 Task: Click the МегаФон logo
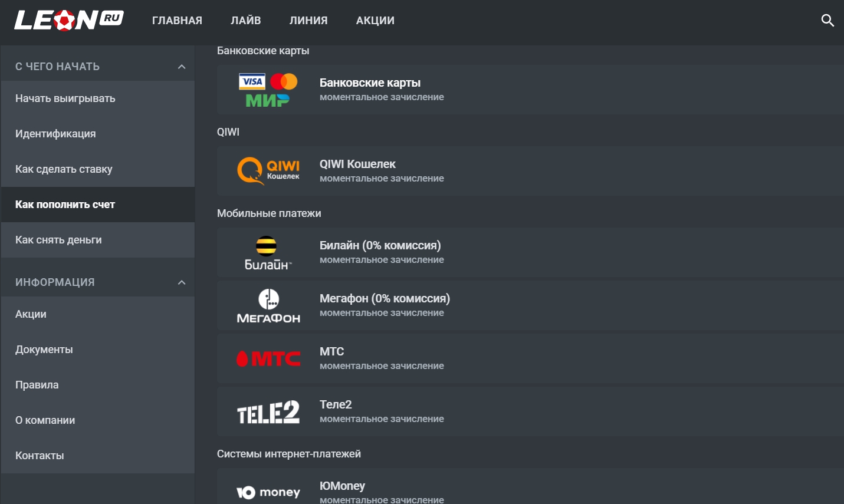click(x=268, y=306)
